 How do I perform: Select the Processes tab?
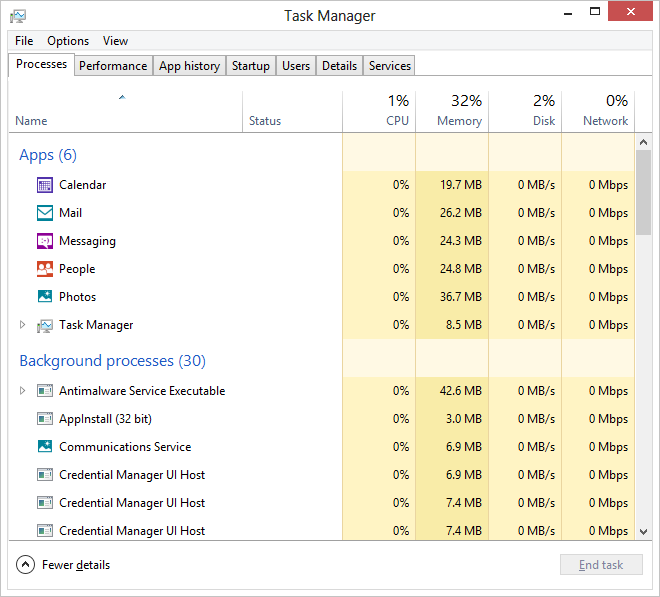[41, 64]
